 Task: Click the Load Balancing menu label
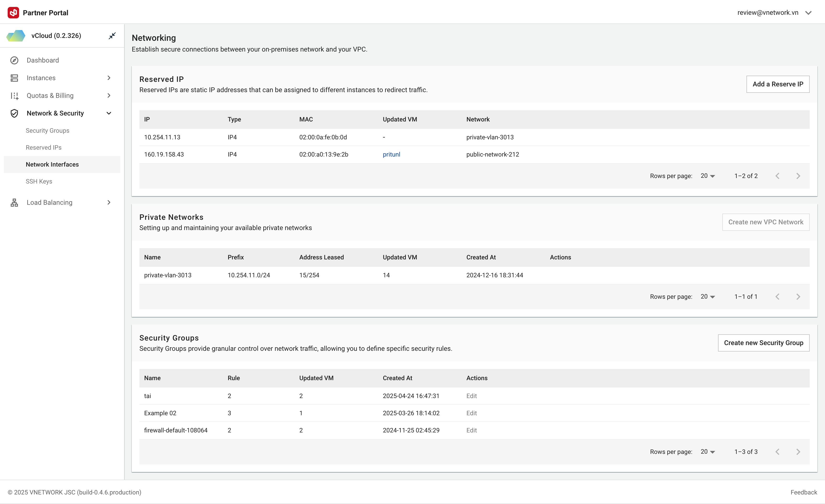(50, 202)
